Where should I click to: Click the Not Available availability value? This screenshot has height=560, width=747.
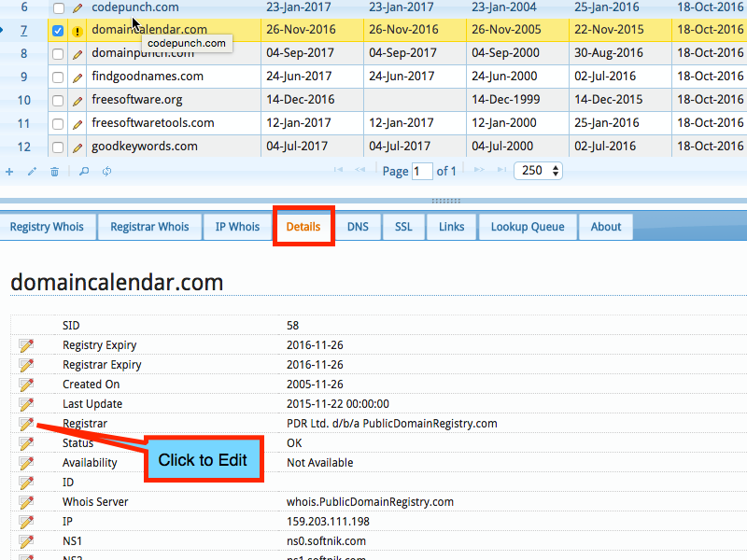pyautogui.click(x=319, y=463)
